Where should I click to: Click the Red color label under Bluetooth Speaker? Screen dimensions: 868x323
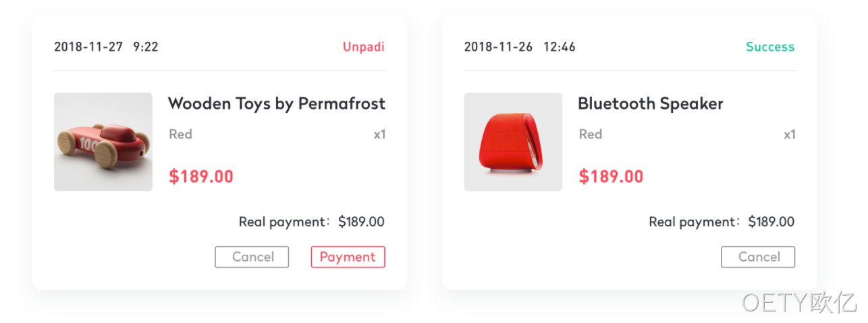pos(590,134)
